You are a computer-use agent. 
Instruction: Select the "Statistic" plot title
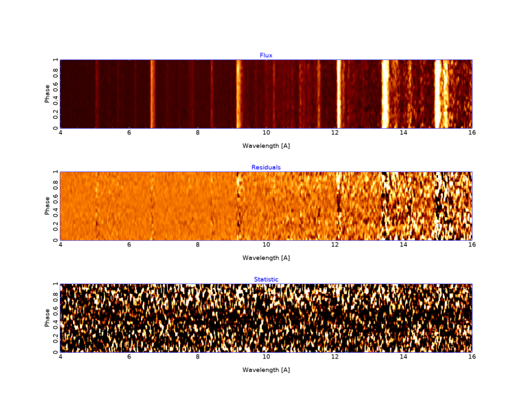point(266,279)
